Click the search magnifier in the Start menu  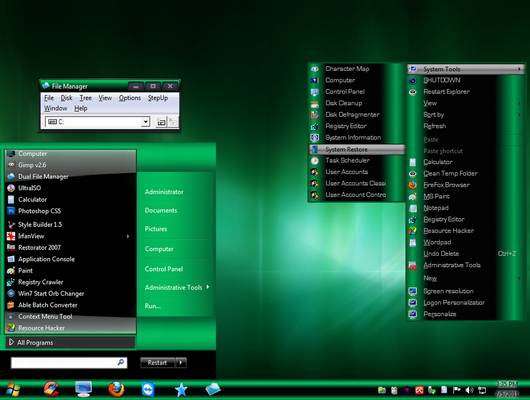point(121,362)
